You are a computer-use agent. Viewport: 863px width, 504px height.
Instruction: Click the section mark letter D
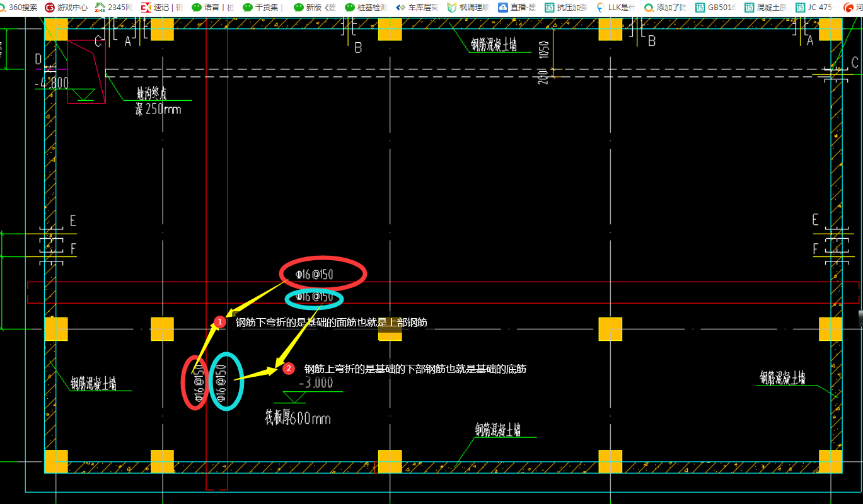click(38, 60)
